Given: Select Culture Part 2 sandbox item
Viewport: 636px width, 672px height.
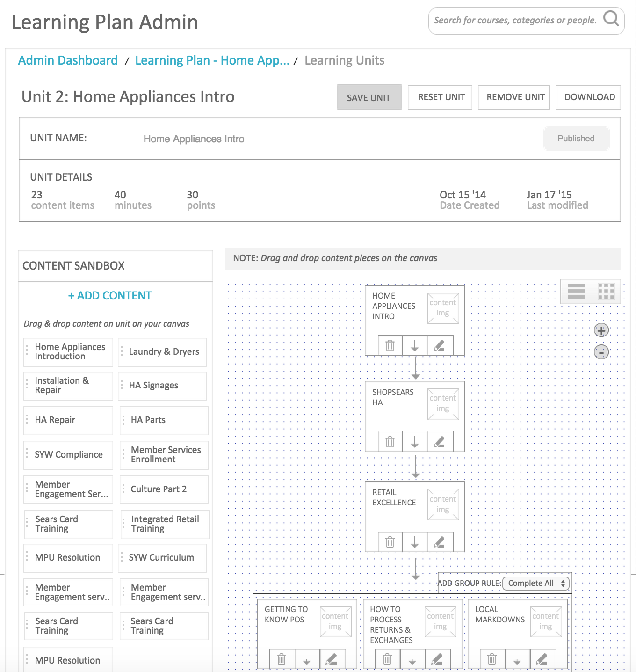Looking at the screenshot, I should (164, 489).
